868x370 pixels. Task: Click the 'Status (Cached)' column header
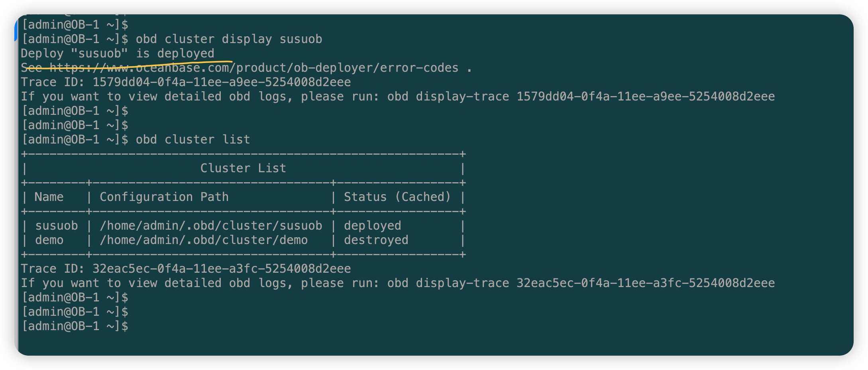397,197
